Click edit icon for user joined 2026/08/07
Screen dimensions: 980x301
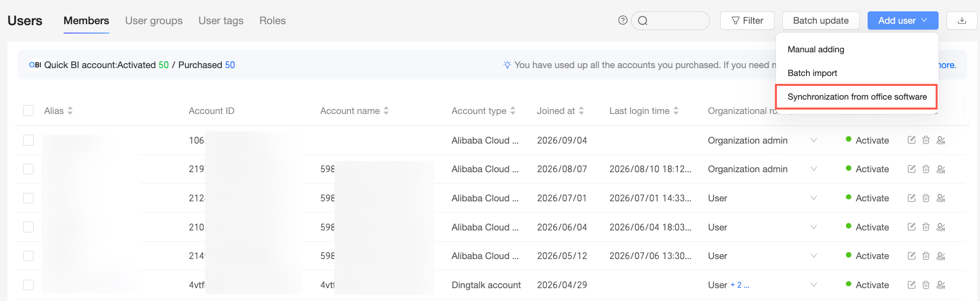911,169
